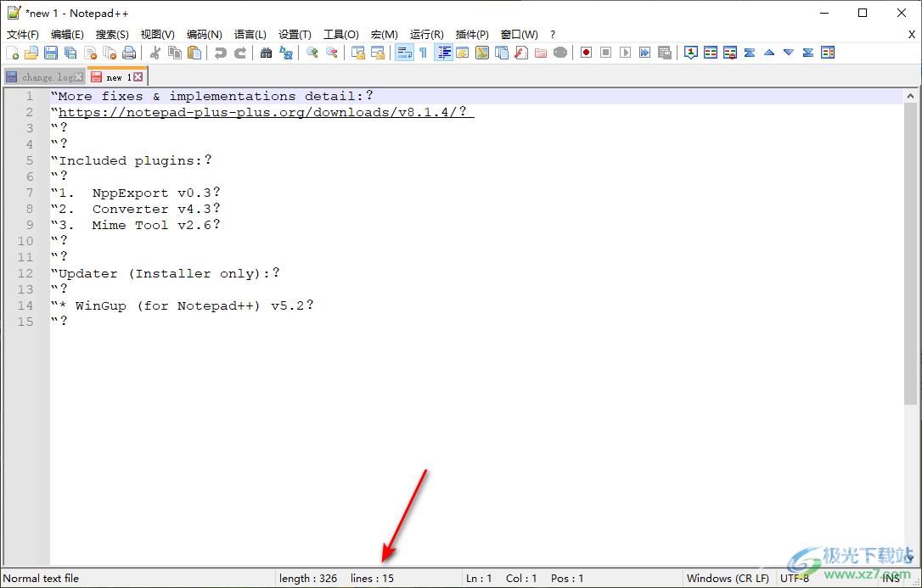
Task: Open the 插件(P) menu
Action: (x=472, y=35)
